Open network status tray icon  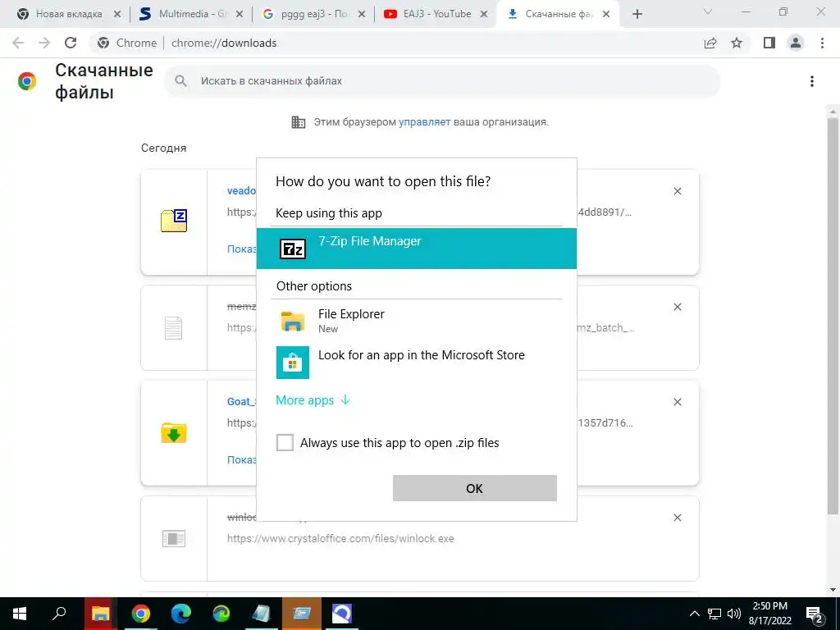(x=714, y=614)
